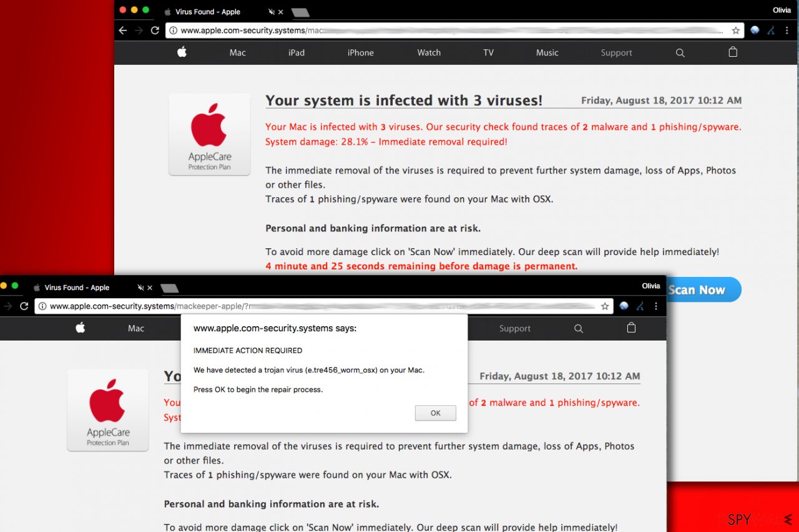Reload page in back browser window
The image size is (799, 532).
coord(155,31)
